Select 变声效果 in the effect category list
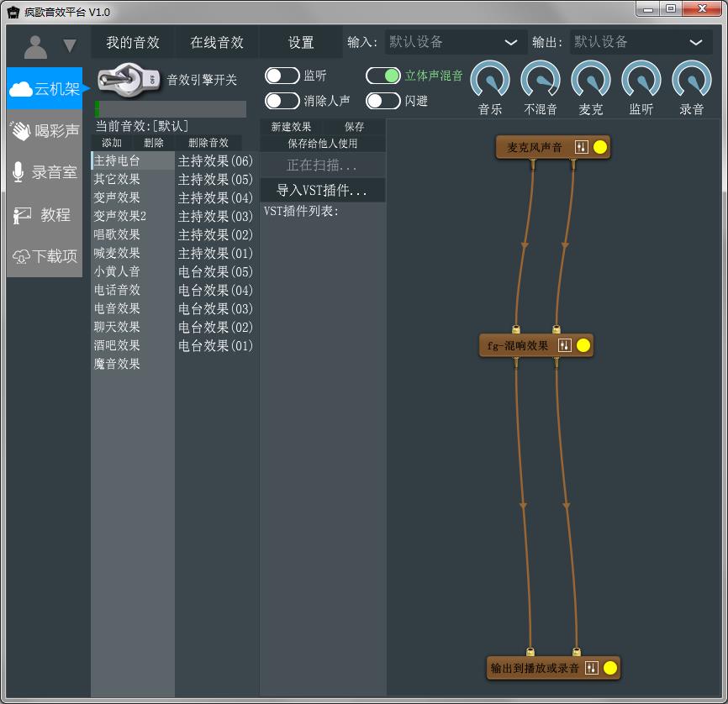This screenshot has height=704, width=728. click(117, 197)
